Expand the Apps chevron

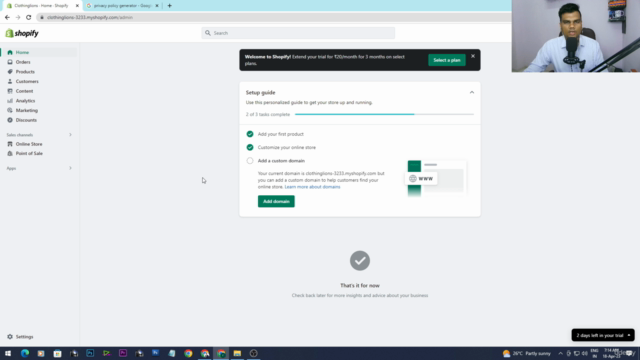tap(70, 168)
